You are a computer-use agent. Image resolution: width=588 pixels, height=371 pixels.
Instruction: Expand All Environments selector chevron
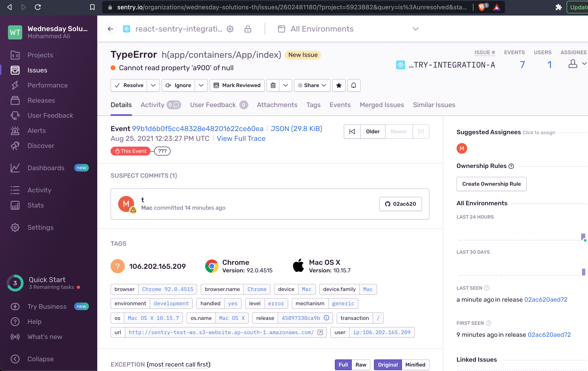coord(416,29)
